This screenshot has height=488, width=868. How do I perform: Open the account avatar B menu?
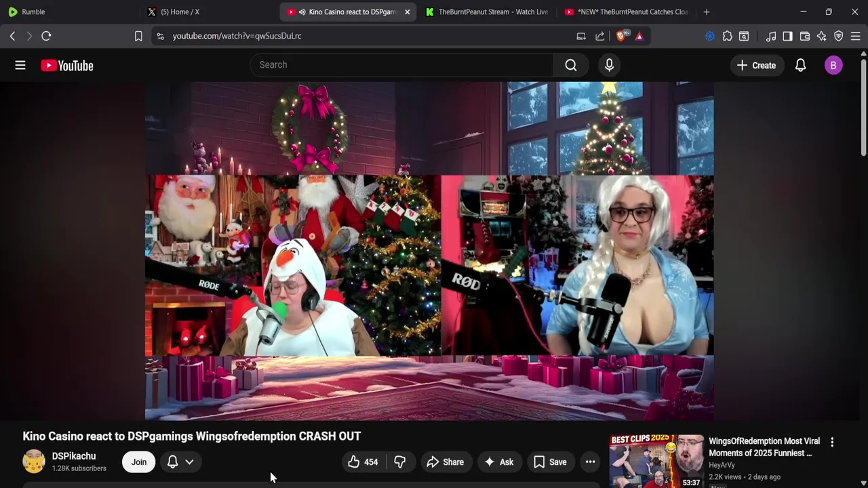tap(833, 65)
